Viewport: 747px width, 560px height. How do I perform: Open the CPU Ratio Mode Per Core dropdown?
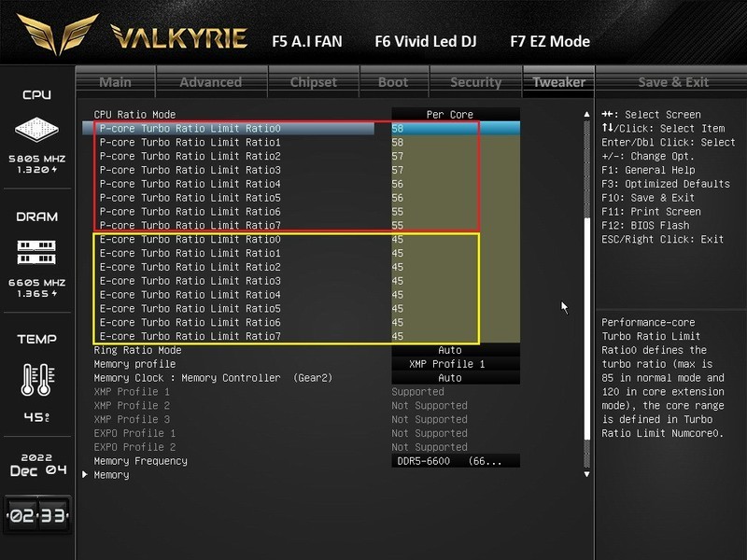tap(449, 115)
